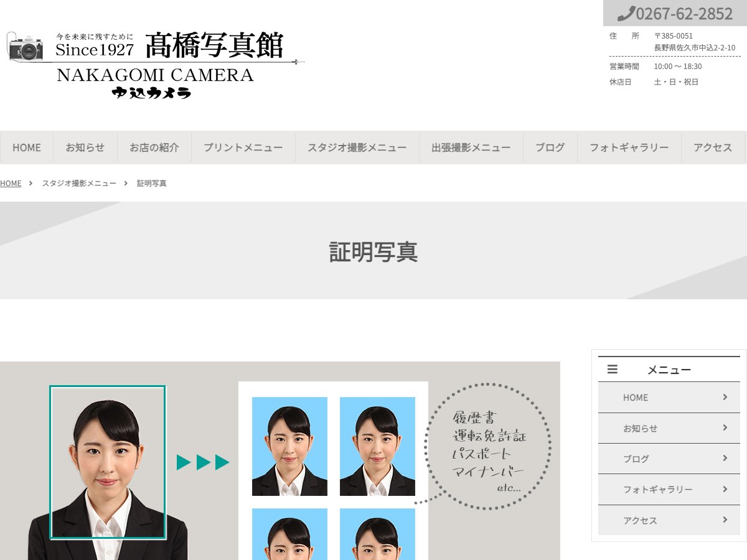Open アクセス in the navigation bar

point(713,147)
